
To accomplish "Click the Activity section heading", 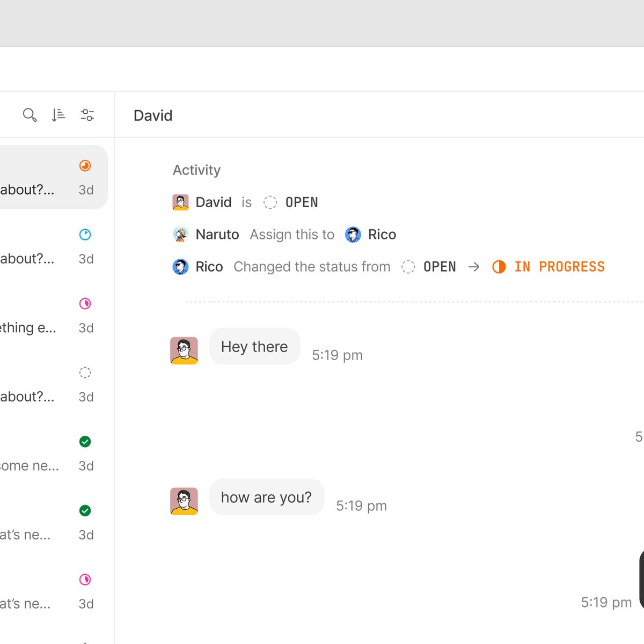I will pos(196,170).
